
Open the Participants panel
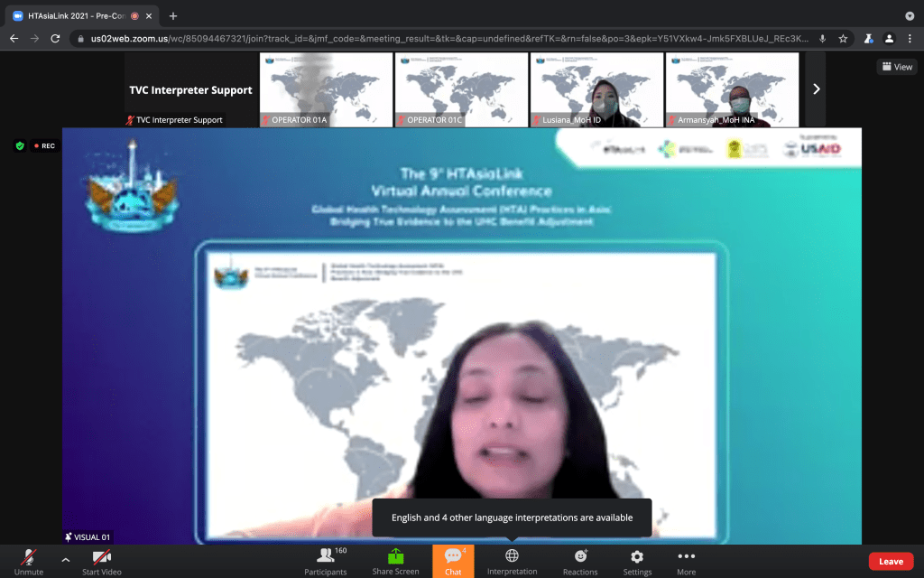pos(326,560)
